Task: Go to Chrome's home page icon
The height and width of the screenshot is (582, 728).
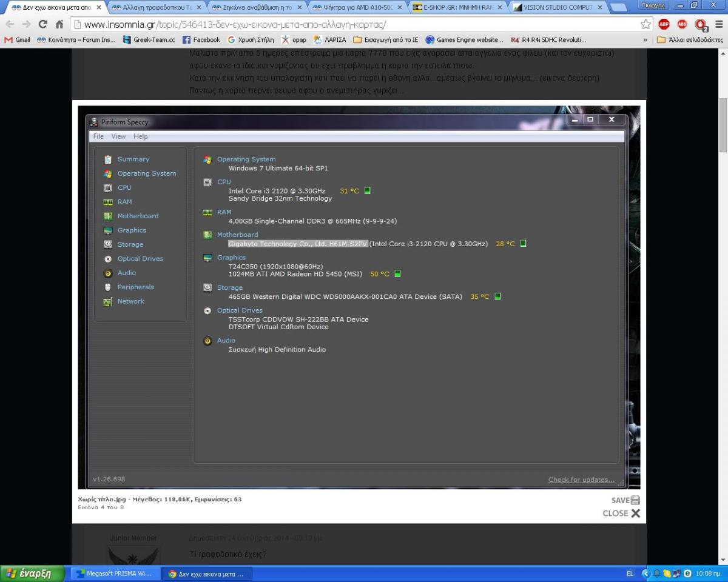Action: click(59, 24)
